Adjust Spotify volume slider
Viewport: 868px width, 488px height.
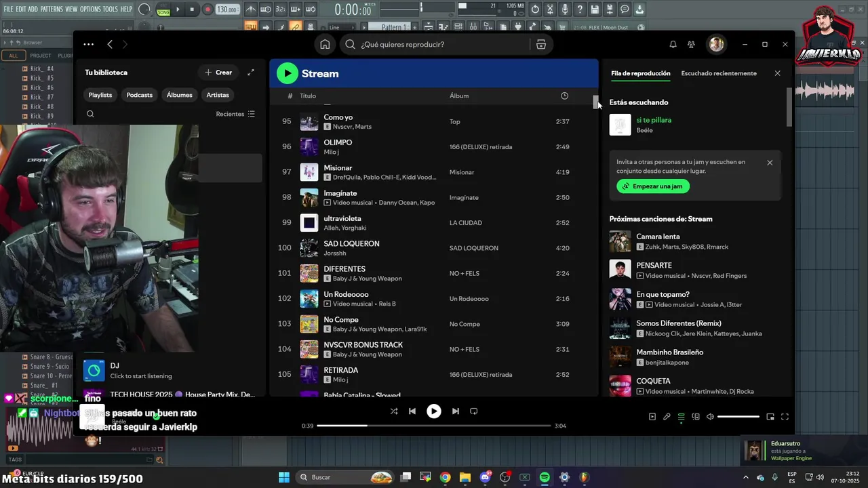[738, 417]
